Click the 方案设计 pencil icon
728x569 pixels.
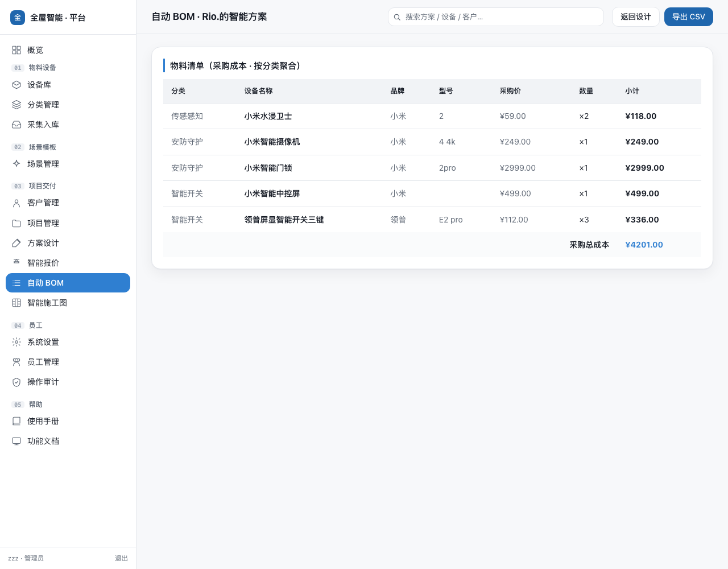tap(16, 243)
